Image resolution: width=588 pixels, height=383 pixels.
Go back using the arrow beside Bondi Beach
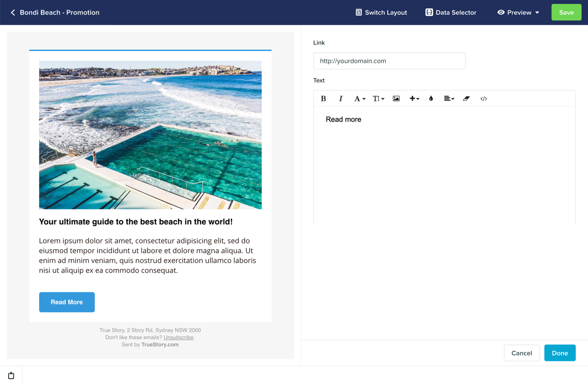click(x=13, y=13)
